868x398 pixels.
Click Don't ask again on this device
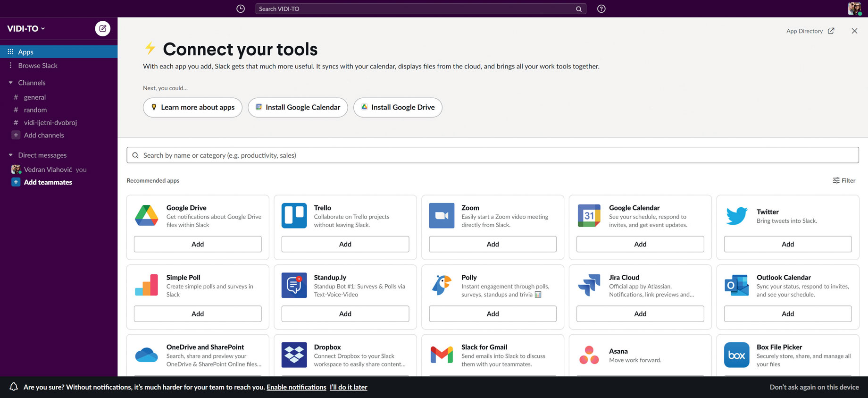(x=814, y=387)
